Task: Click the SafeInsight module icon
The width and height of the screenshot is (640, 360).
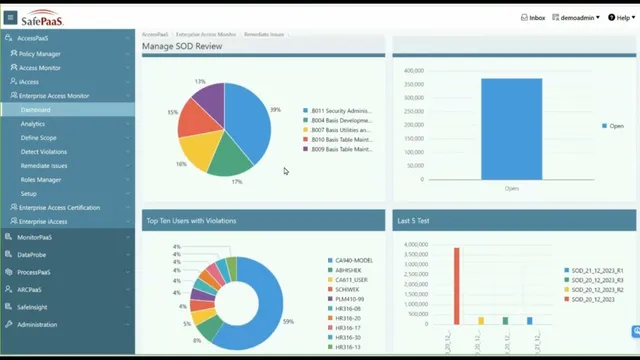Action: tap(8, 307)
